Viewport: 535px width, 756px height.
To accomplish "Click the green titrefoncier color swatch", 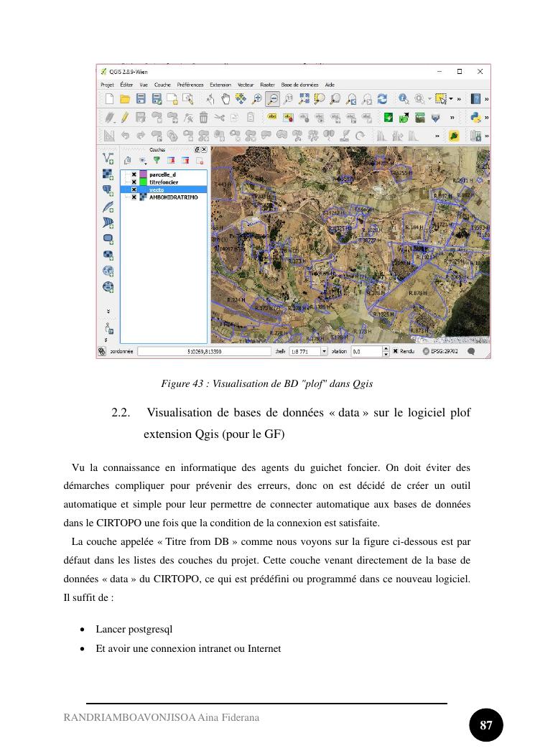I will pyautogui.click(x=144, y=182).
